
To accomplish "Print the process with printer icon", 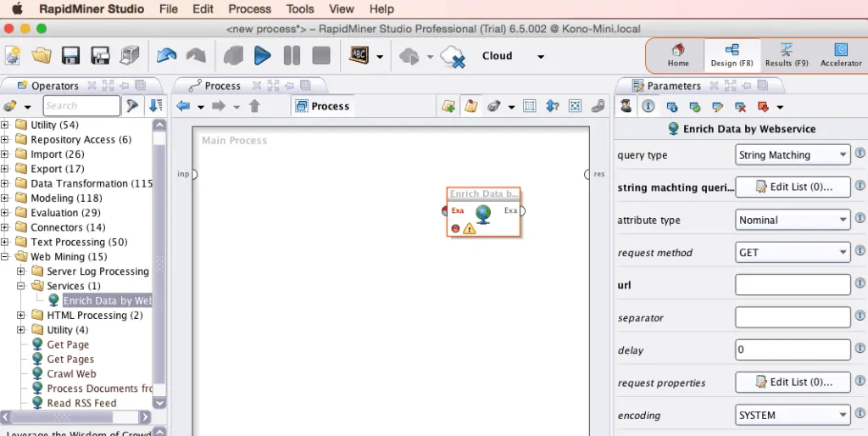I will [x=129, y=56].
